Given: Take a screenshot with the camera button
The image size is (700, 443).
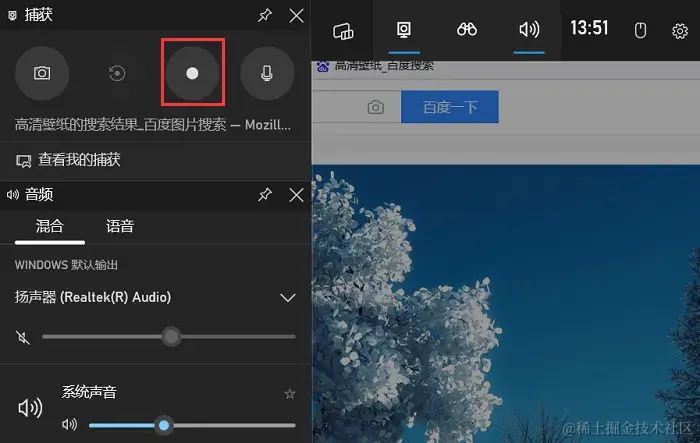Looking at the screenshot, I should click(42, 73).
